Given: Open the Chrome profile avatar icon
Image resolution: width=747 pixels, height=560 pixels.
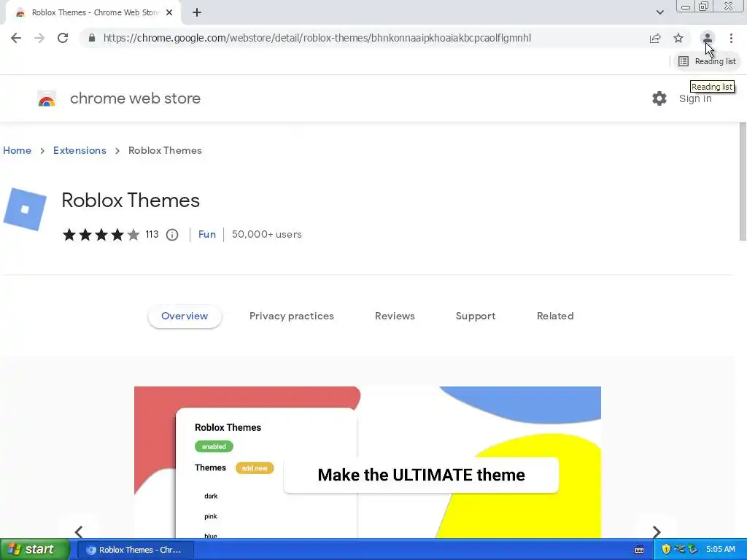Looking at the screenshot, I should coord(708,38).
